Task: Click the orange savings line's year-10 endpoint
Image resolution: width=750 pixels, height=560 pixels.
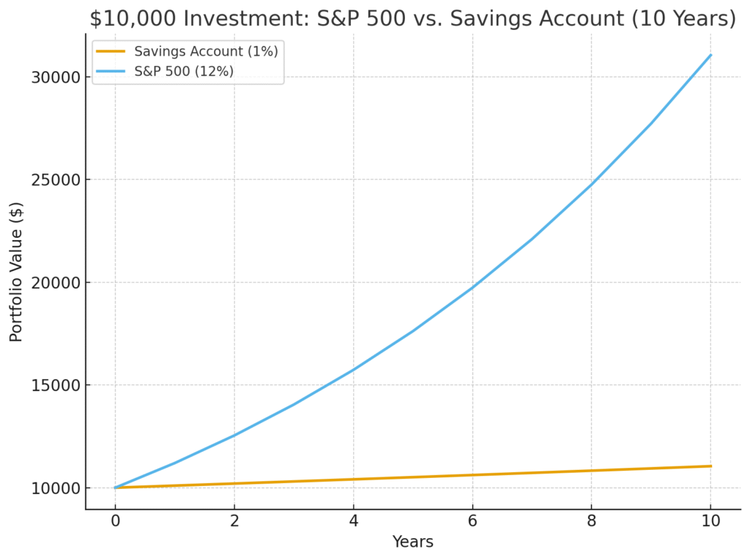Action: pos(710,466)
